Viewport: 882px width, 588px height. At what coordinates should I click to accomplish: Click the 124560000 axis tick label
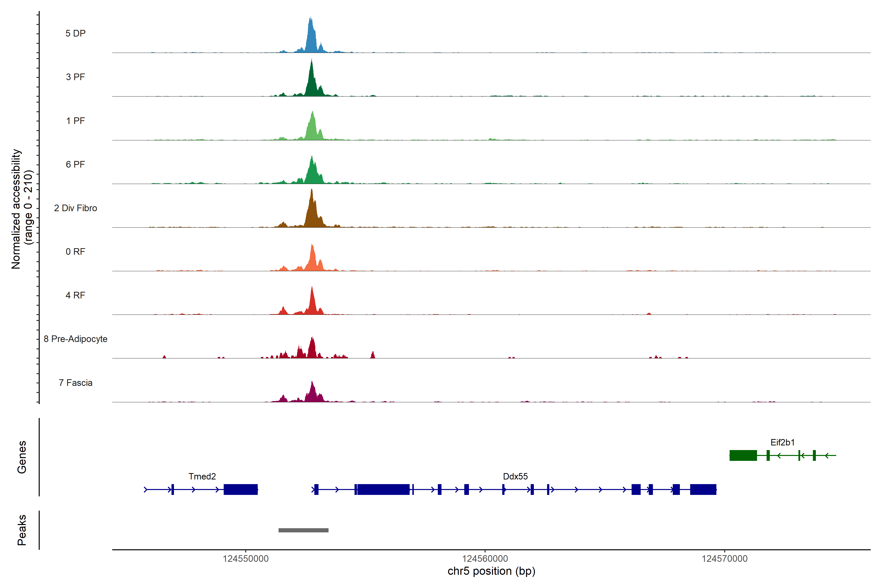[485, 559]
